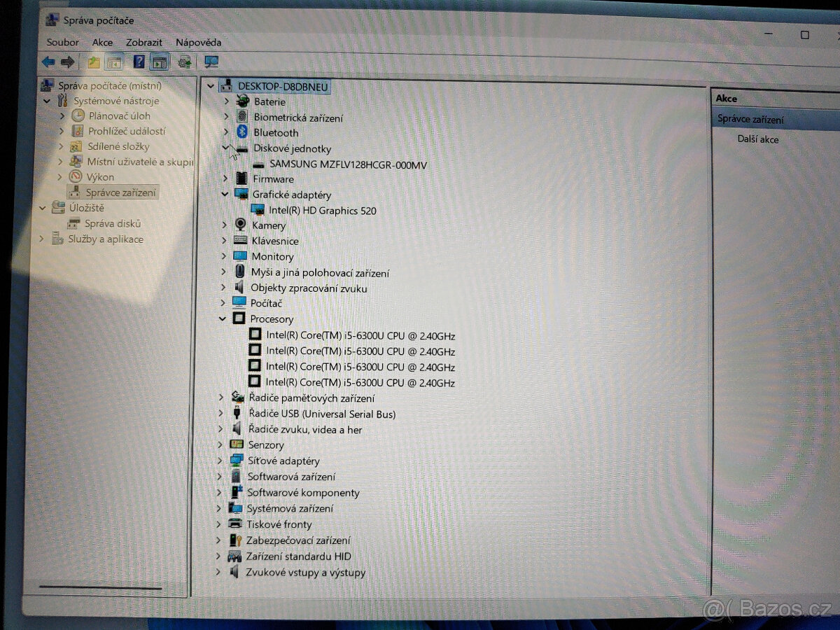Collapse the Grafické adaptéry node
Screen dimensions: 840x630
[x=225, y=195]
